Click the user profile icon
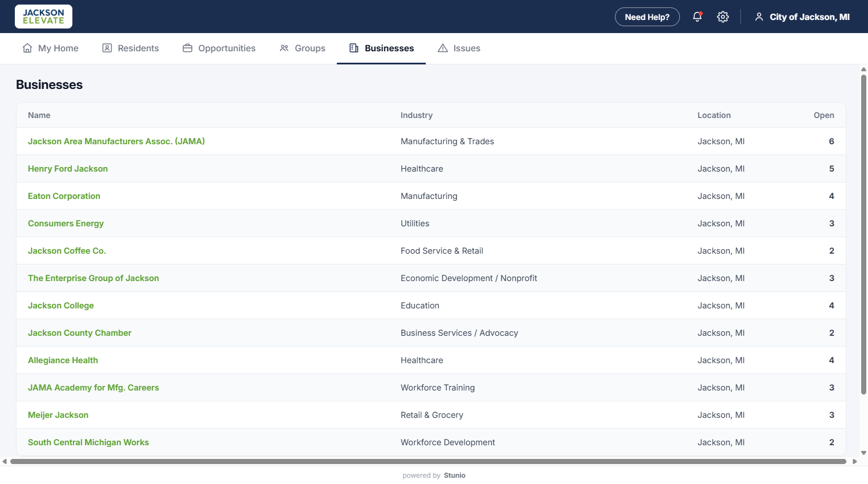868x484 pixels. click(759, 17)
